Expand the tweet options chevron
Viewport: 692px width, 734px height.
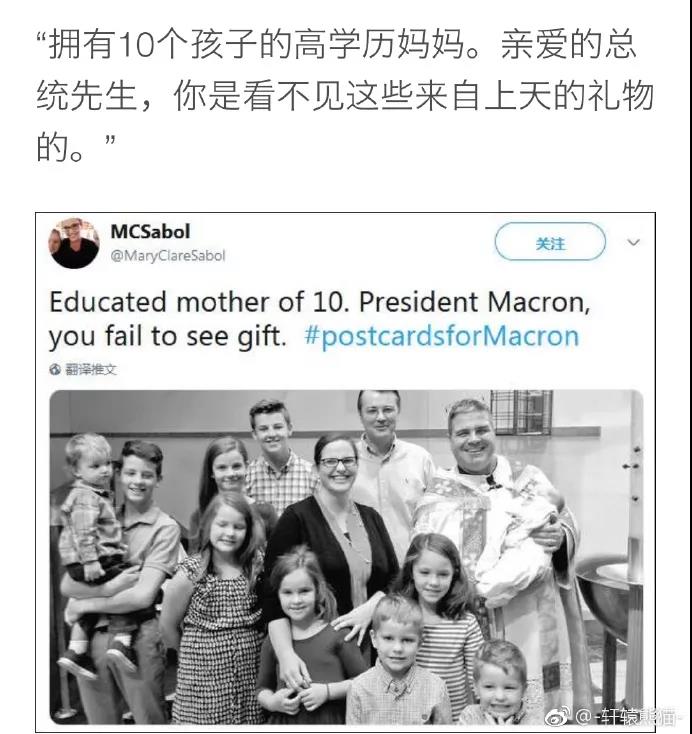click(632, 242)
